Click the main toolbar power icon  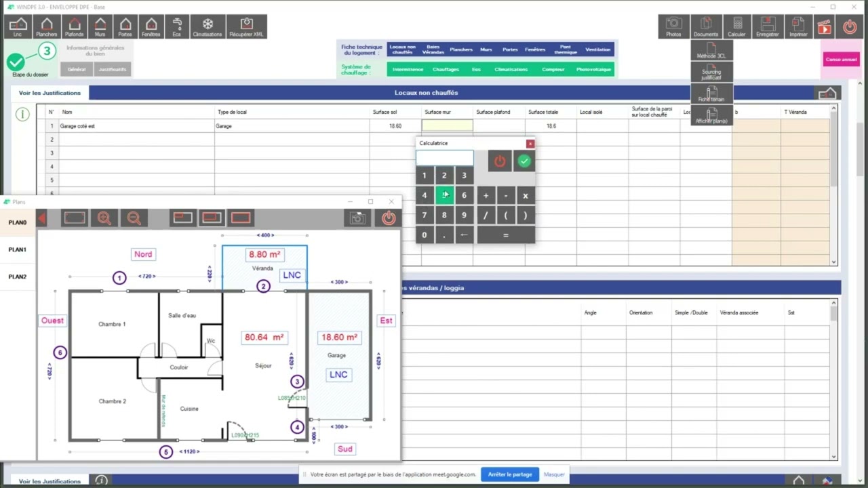click(x=850, y=26)
